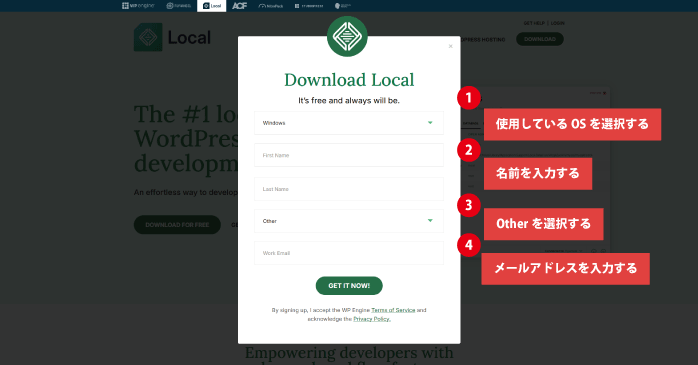The height and width of the screenshot is (365, 698).
Task: Click the ACF brand tab
Action: pos(239,6)
